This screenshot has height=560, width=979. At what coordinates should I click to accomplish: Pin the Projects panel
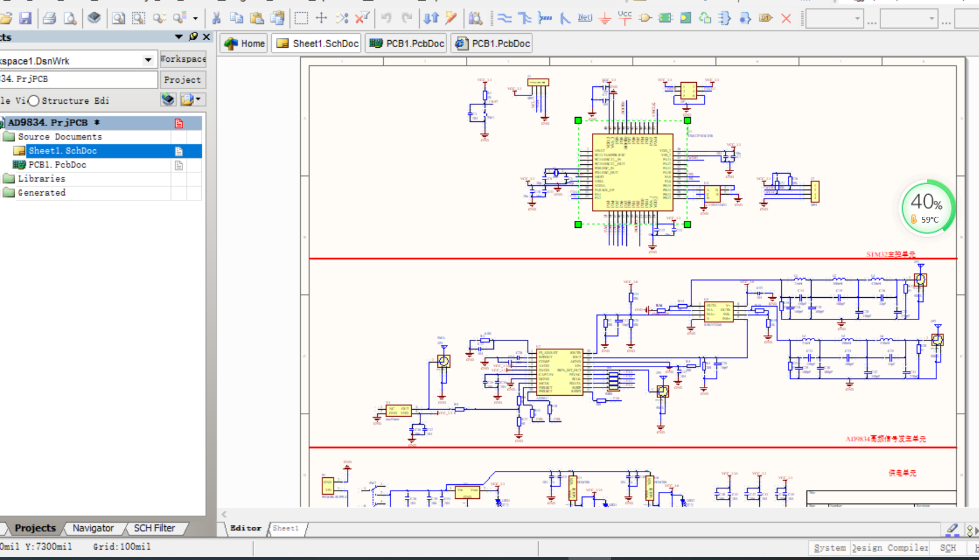[194, 37]
